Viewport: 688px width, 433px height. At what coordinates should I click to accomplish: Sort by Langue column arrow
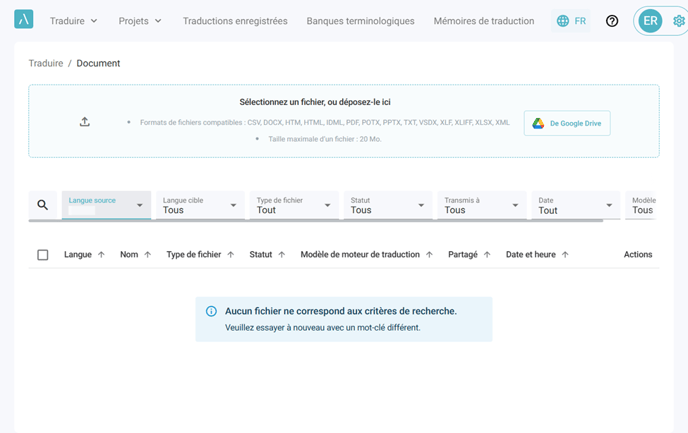(x=101, y=255)
